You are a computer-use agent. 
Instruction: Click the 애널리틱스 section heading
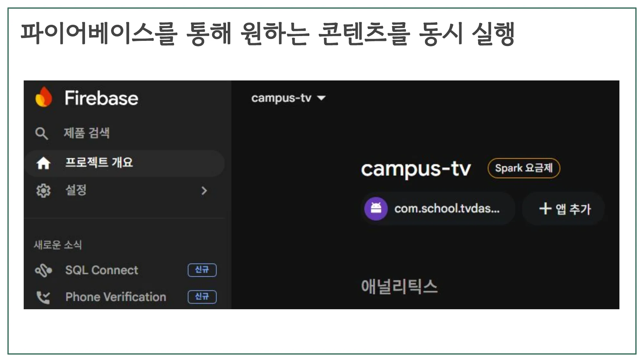(x=399, y=286)
